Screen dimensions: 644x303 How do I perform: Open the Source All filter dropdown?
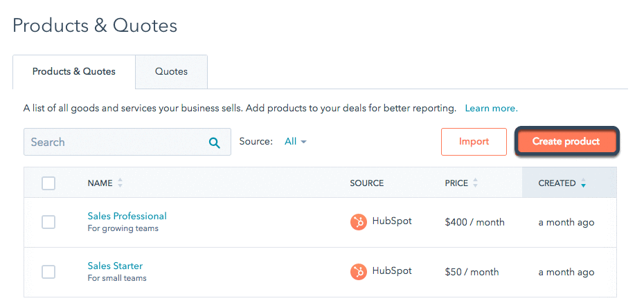coord(295,142)
